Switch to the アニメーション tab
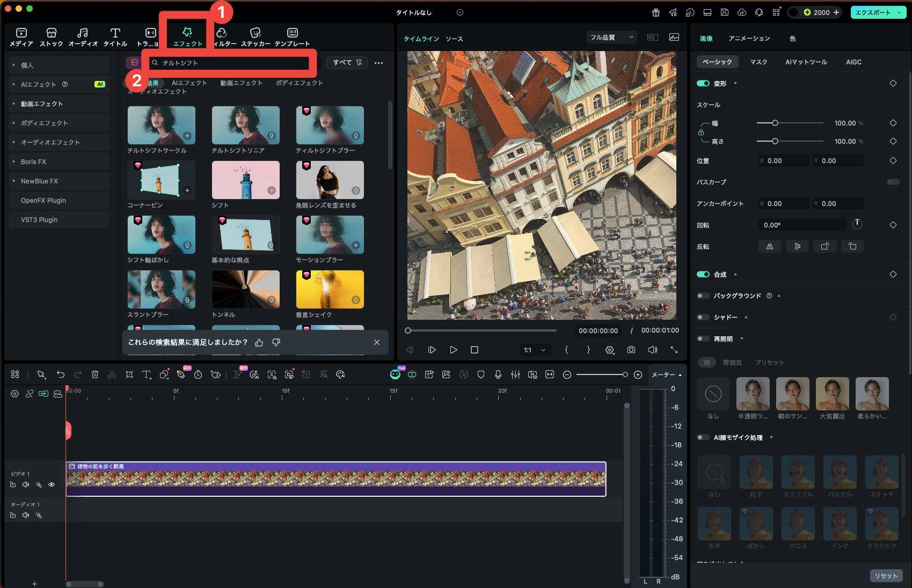912x588 pixels. coord(749,39)
